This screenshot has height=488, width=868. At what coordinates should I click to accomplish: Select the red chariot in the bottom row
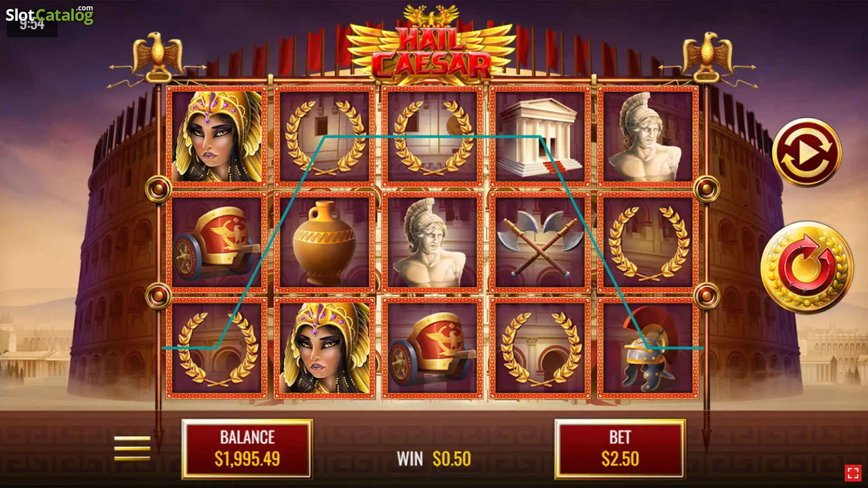[x=432, y=348]
